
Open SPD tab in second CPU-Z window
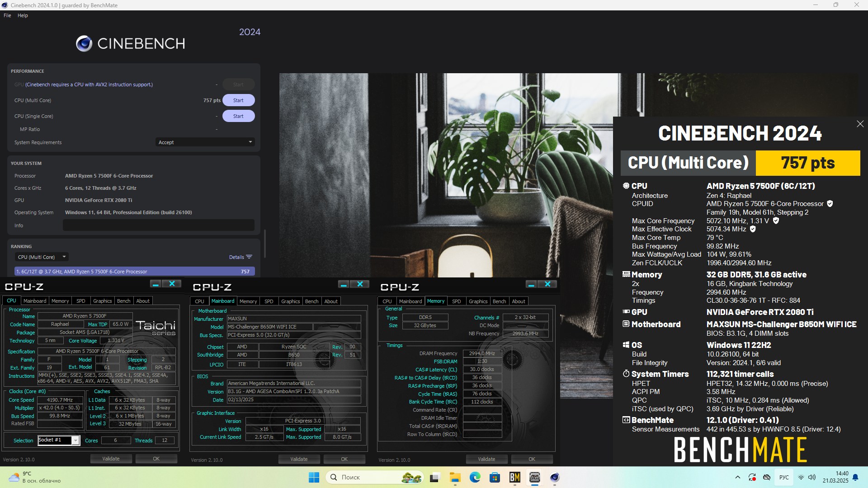[269, 301]
